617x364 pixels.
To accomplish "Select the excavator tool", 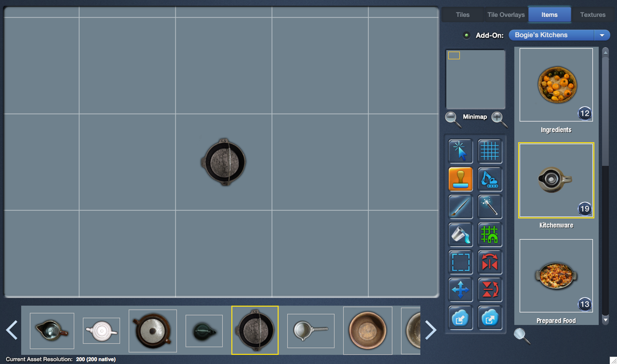I will (490, 179).
